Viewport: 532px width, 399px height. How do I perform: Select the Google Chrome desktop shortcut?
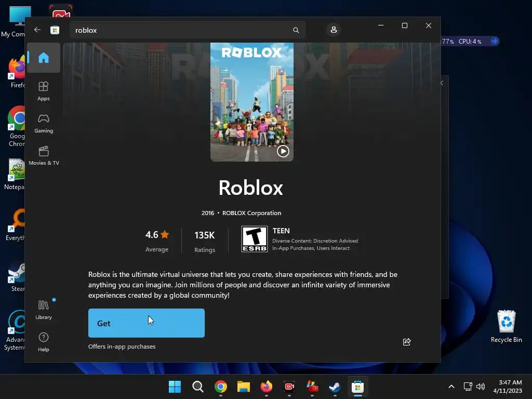tap(16, 126)
